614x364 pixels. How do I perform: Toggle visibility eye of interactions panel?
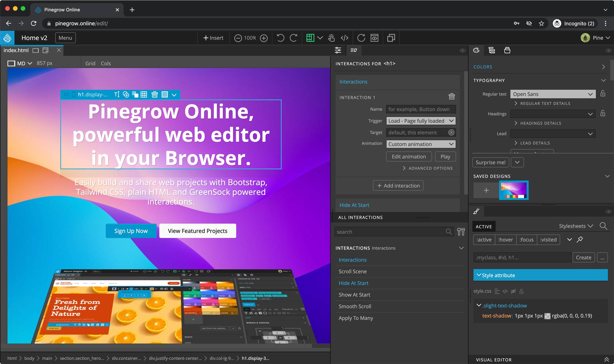point(462,51)
